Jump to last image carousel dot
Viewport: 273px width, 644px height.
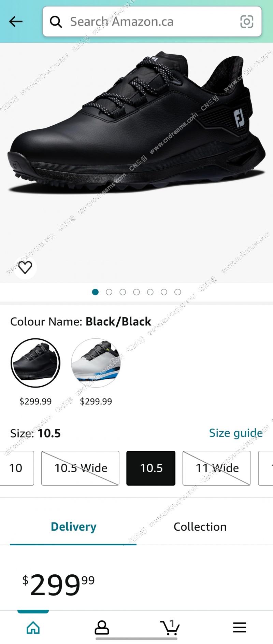tap(178, 292)
